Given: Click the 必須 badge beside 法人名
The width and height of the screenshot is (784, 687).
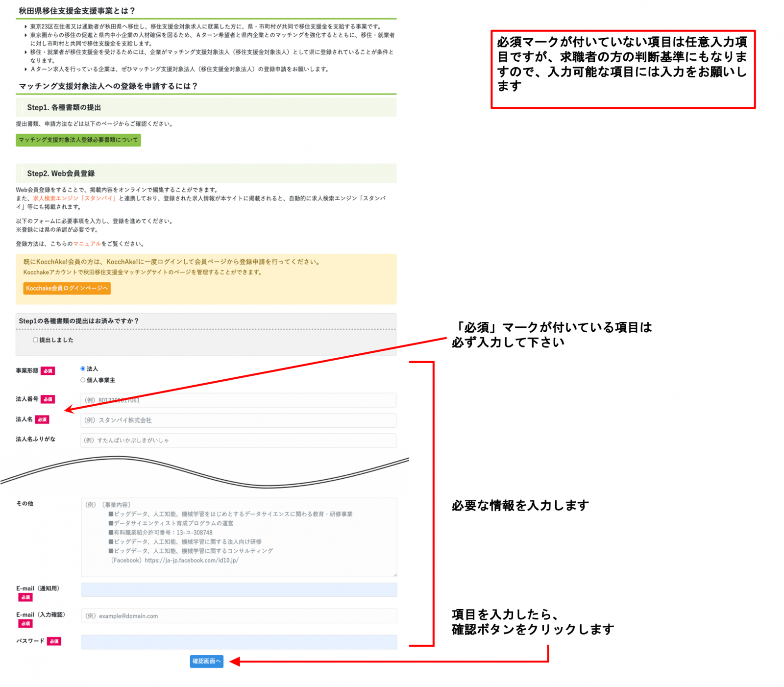Looking at the screenshot, I should pyautogui.click(x=42, y=419).
